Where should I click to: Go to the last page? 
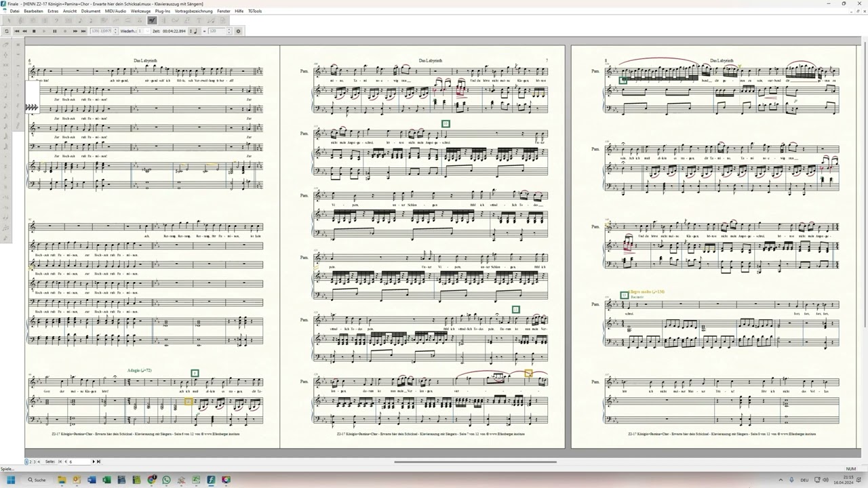(x=98, y=462)
